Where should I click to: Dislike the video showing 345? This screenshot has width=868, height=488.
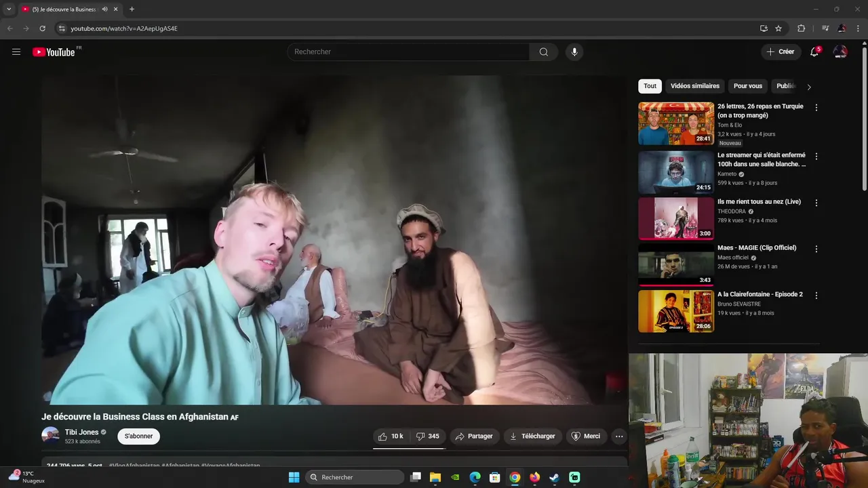click(x=427, y=436)
